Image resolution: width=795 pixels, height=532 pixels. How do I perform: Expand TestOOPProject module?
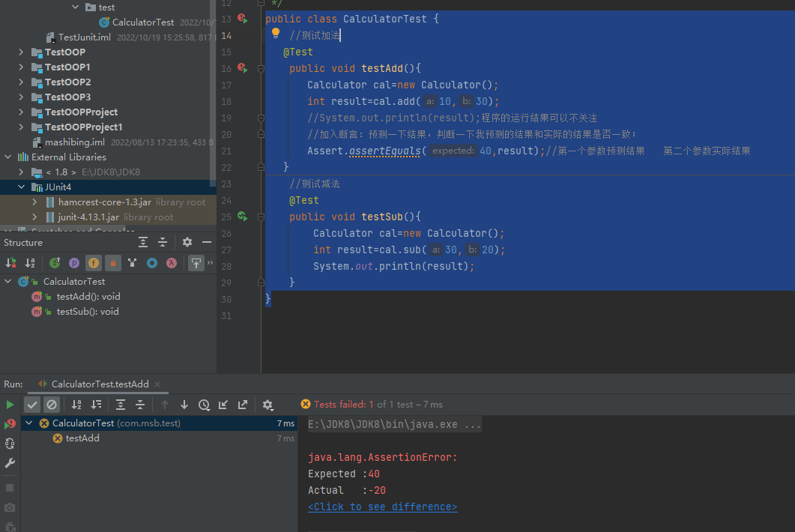tap(21, 112)
